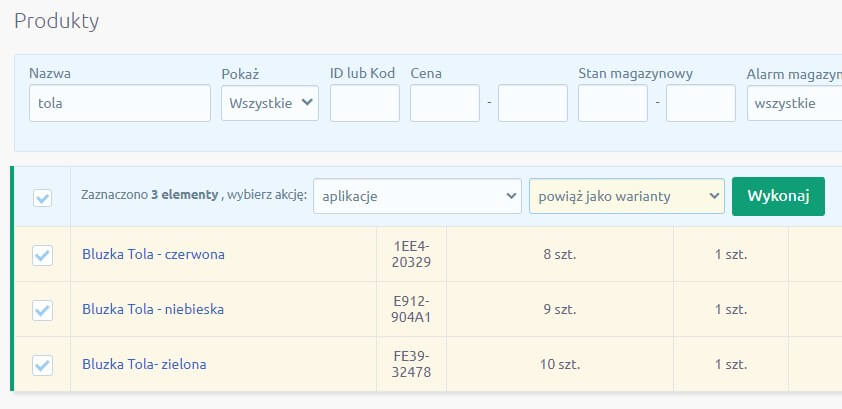Select product code 1EE4-20329

pyautogui.click(x=412, y=254)
